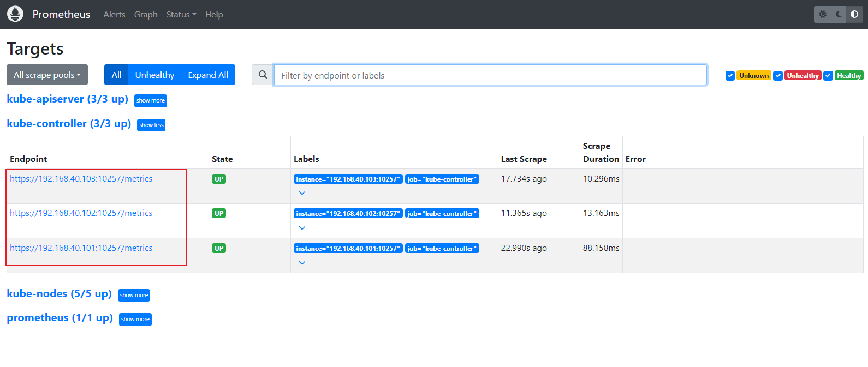Image resolution: width=868 pixels, height=367 pixels.
Task: Switch to dark theme moon icon
Action: pyautogui.click(x=839, y=14)
